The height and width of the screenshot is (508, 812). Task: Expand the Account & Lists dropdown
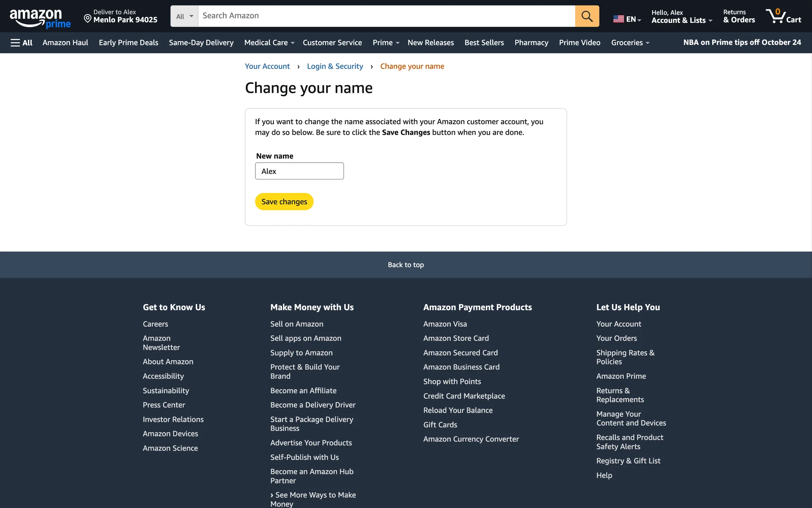tap(681, 16)
